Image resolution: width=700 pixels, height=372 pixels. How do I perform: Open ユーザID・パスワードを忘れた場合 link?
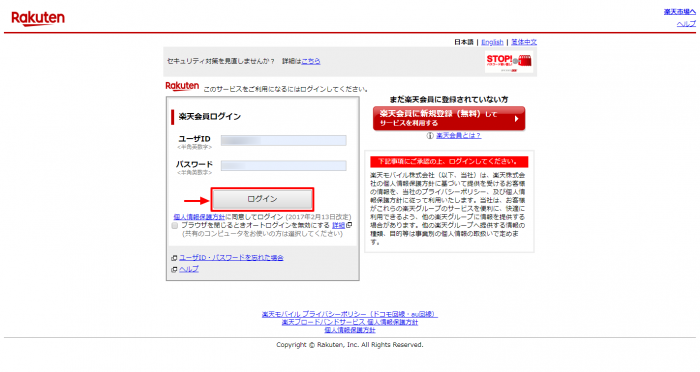pos(231,258)
